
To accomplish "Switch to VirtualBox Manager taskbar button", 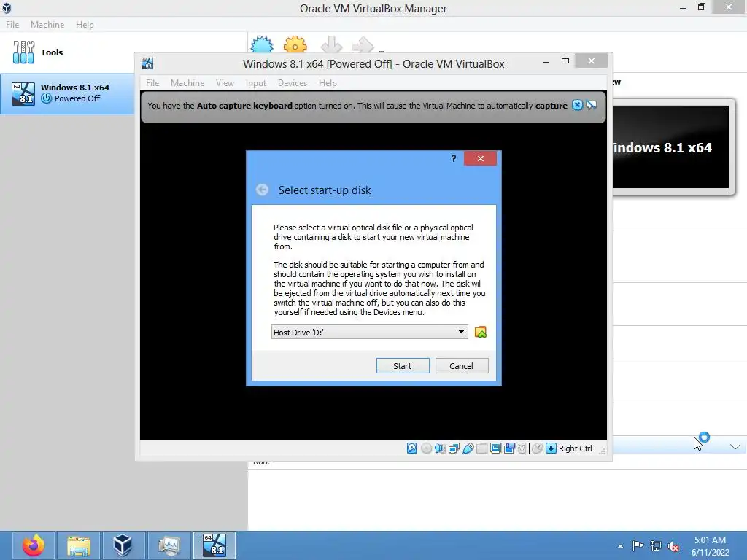I will tap(123, 545).
